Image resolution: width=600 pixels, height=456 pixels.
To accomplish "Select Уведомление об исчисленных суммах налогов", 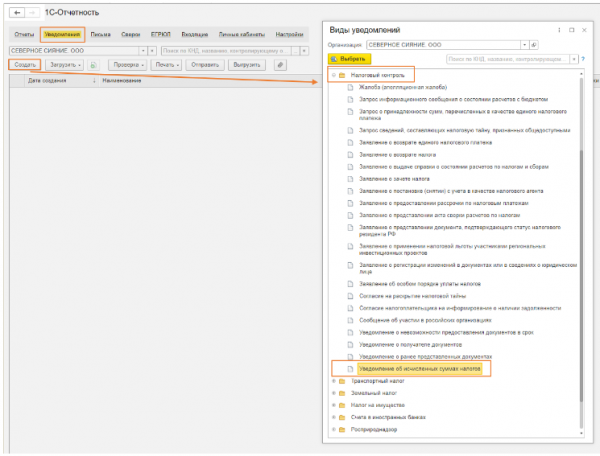I will (419, 369).
